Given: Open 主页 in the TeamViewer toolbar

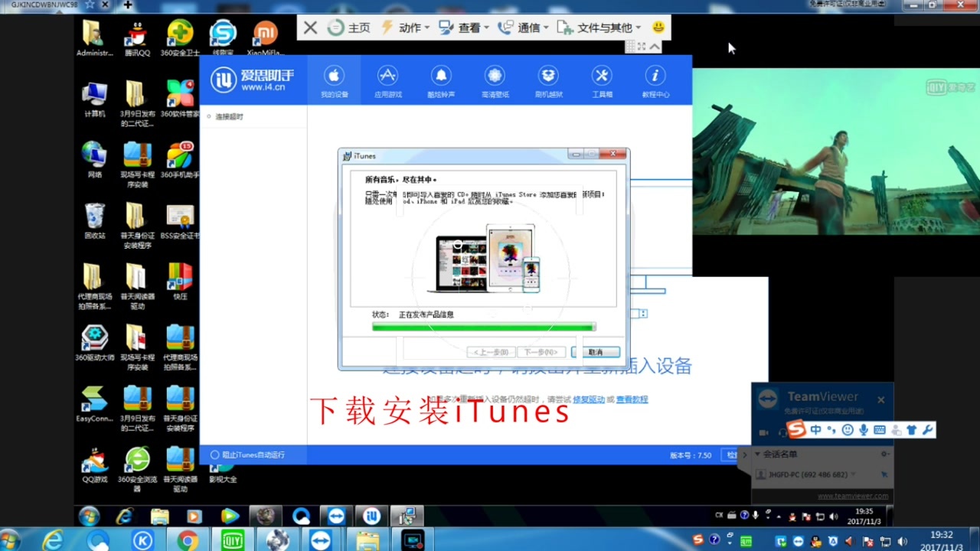Looking at the screenshot, I should [x=350, y=28].
